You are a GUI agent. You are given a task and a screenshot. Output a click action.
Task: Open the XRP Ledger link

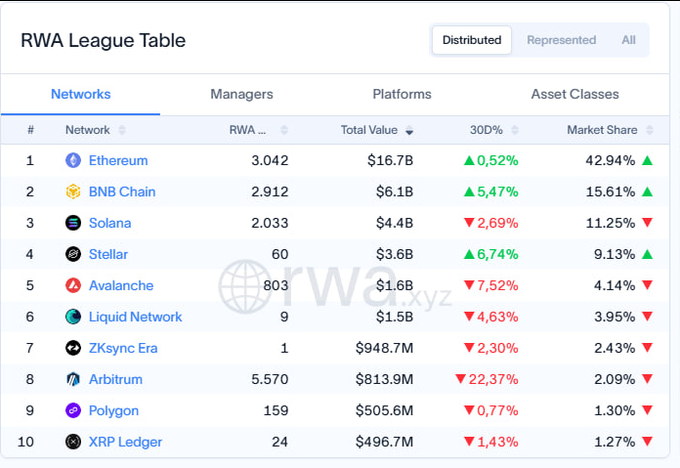point(125,442)
